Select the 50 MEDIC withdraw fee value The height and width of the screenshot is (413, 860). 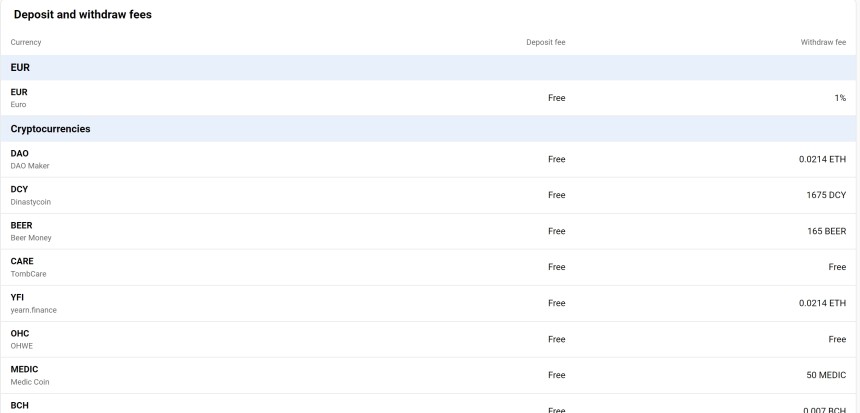coord(824,375)
